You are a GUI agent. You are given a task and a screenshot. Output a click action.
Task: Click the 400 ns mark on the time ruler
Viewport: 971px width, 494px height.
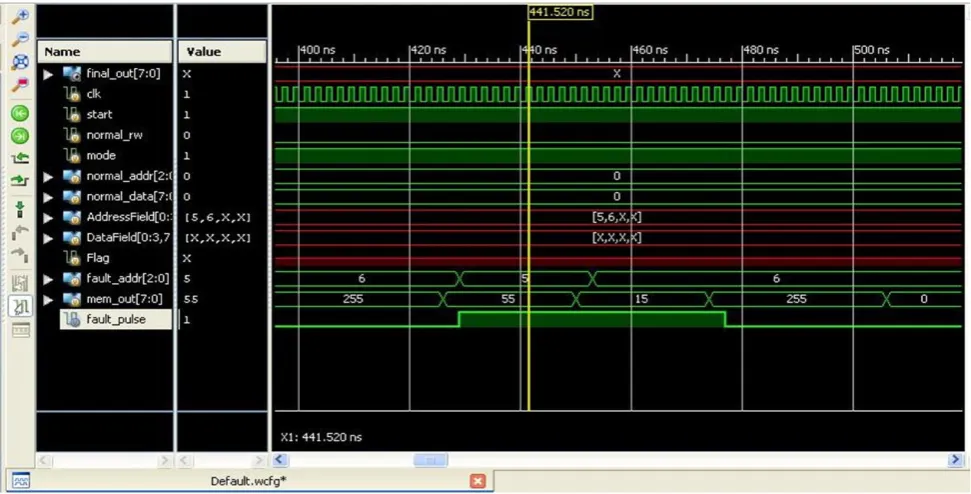tap(317, 50)
